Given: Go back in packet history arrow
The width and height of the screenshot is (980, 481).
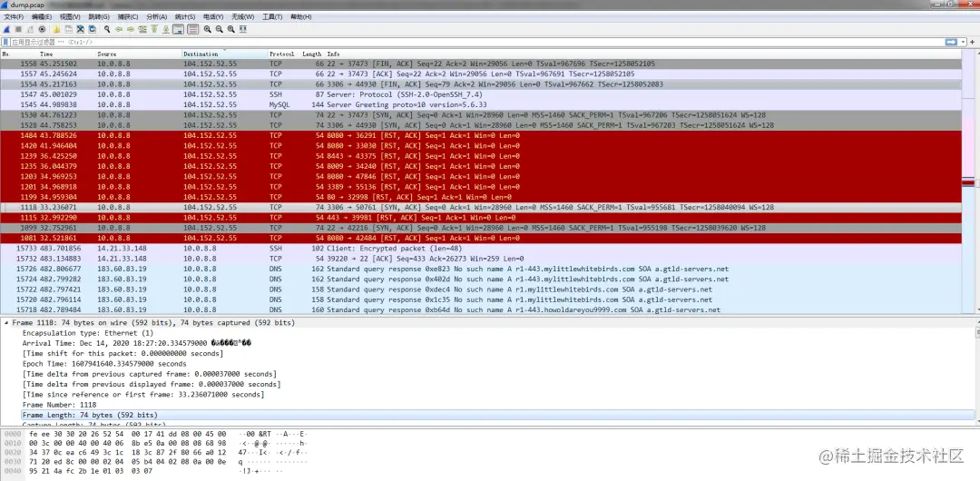Looking at the screenshot, I should pyautogui.click(x=119, y=29).
